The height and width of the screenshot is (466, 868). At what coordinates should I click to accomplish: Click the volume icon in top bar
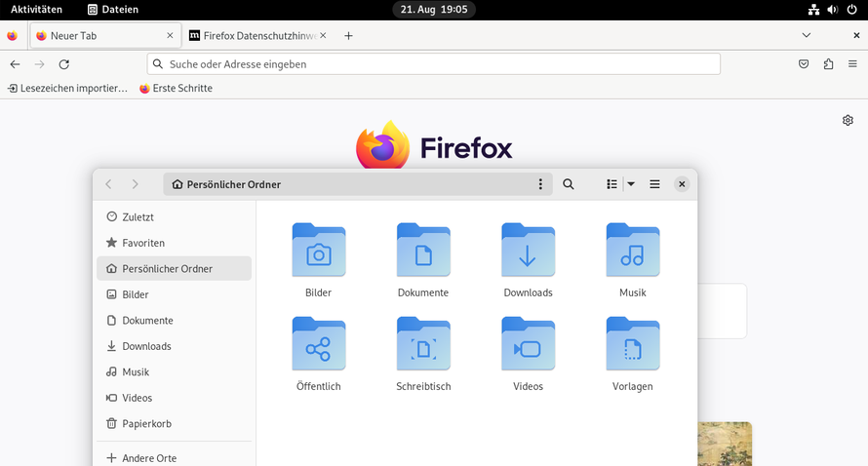[833, 10]
